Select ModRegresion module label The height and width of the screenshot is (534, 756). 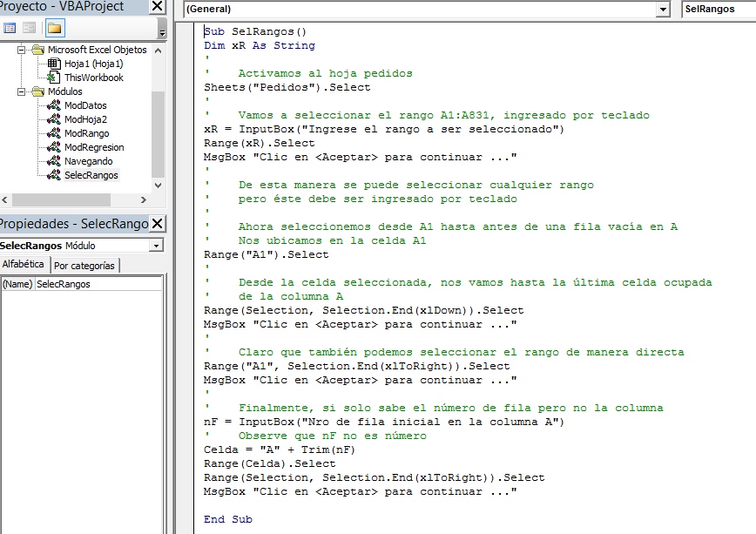(94, 147)
